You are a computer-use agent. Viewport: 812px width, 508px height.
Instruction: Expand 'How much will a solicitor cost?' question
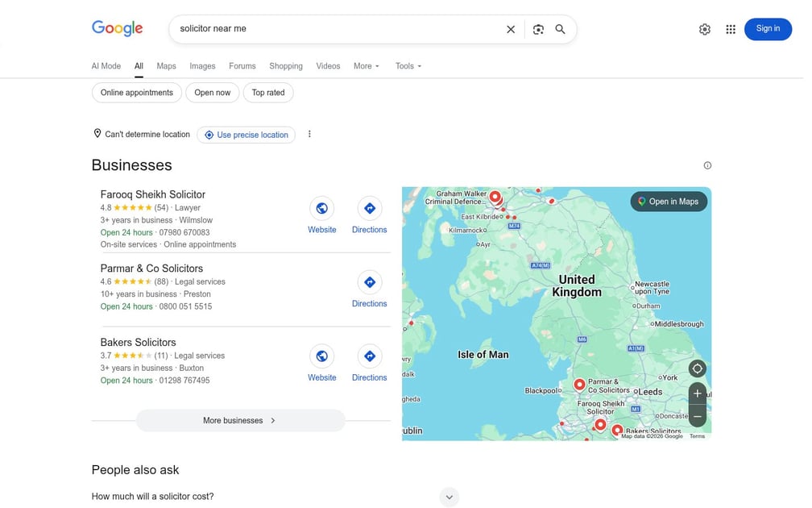point(449,497)
